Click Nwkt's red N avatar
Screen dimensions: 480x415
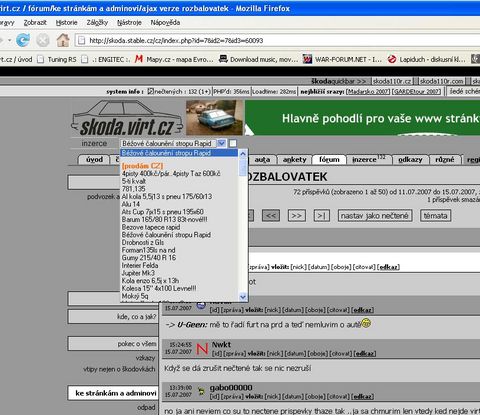click(x=202, y=349)
